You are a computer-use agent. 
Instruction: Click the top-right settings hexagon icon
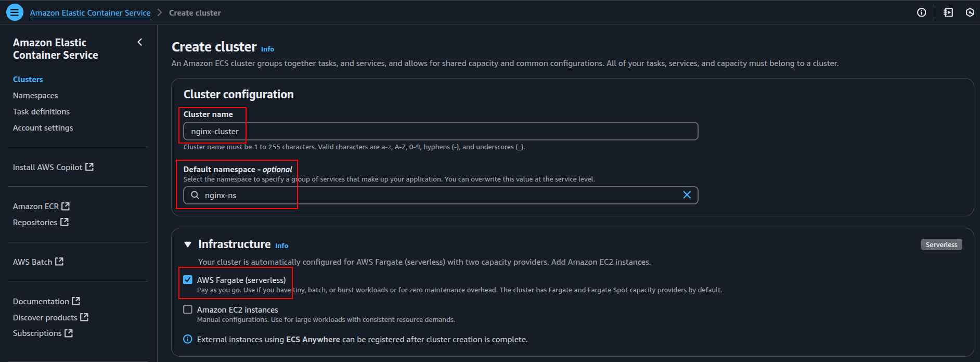(x=970, y=12)
